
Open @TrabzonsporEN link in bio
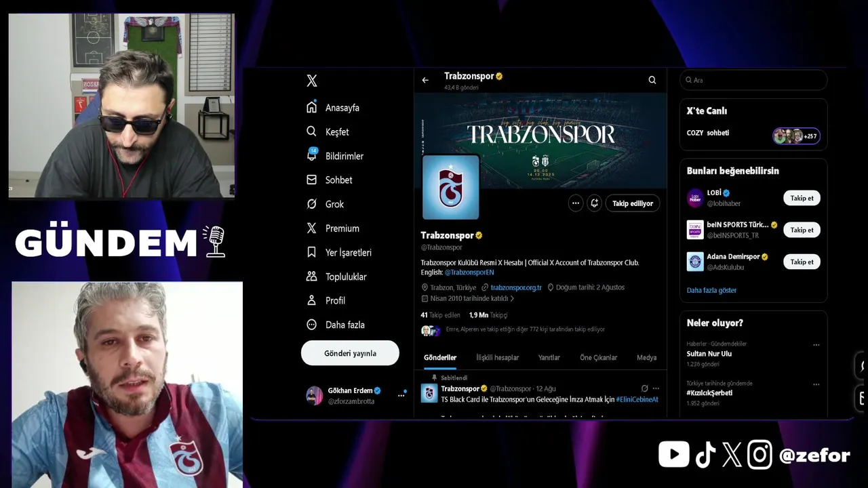tap(469, 272)
